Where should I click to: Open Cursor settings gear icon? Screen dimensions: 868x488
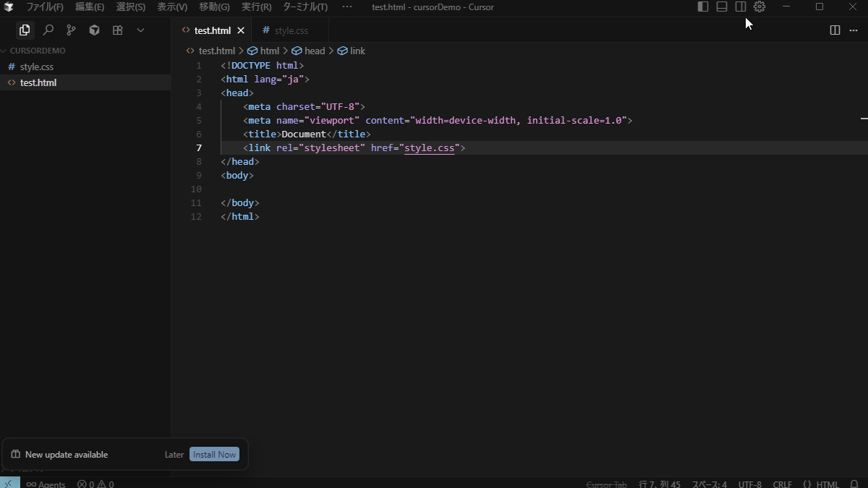tap(759, 7)
